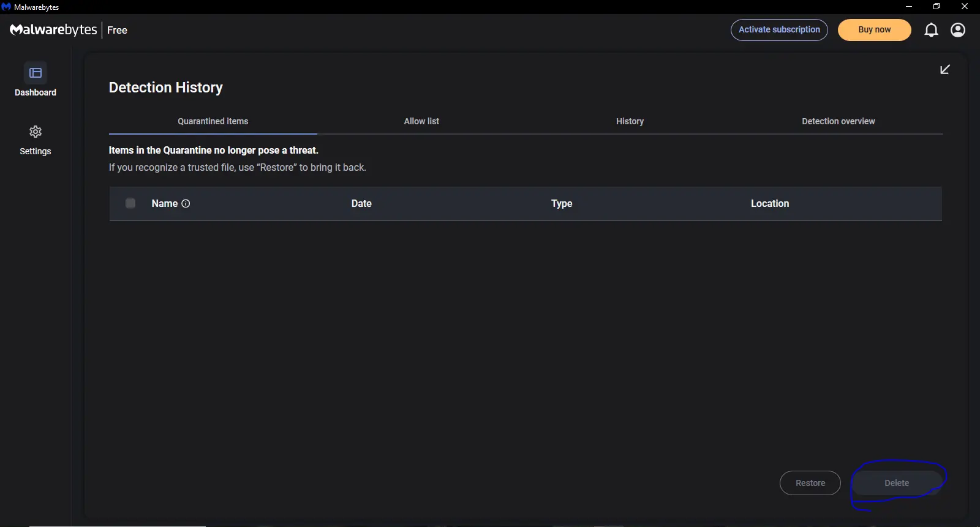Collapse Detection History with the diagonal arrow icon
The height and width of the screenshot is (527, 980).
click(x=945, y=69)
